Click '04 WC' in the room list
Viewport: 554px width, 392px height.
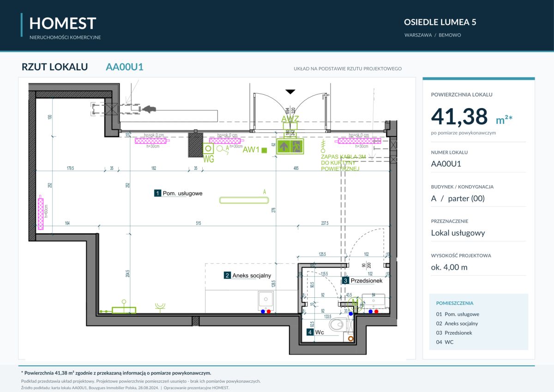click(x=445, y=342)
